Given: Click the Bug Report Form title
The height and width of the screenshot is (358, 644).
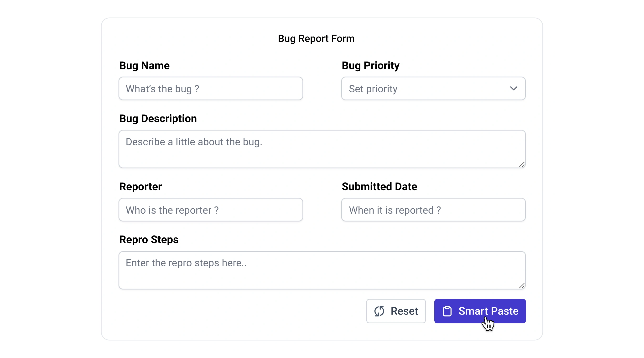Looking at the screenshot, I should tap(316, 38).
